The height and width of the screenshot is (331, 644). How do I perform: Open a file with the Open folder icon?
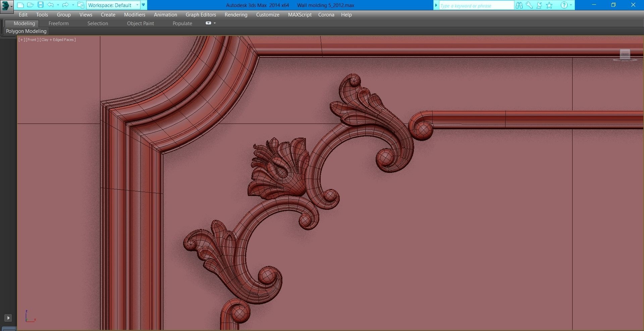(30, 5)
